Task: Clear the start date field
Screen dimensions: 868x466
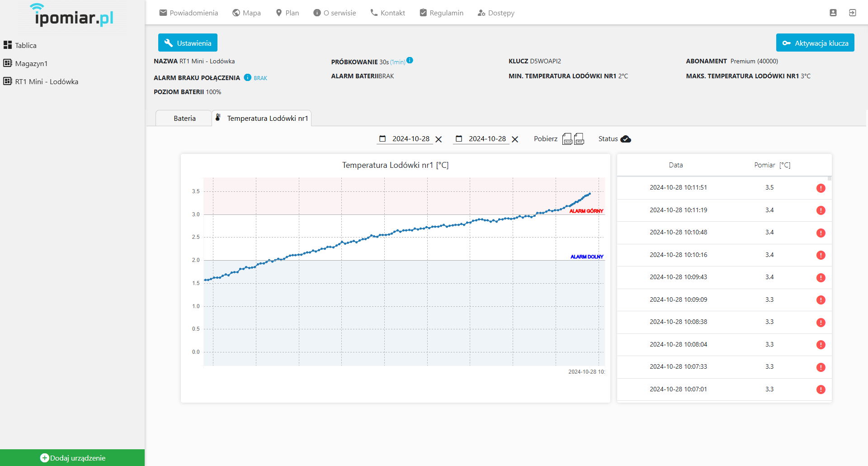Action: tap(439, 139)
